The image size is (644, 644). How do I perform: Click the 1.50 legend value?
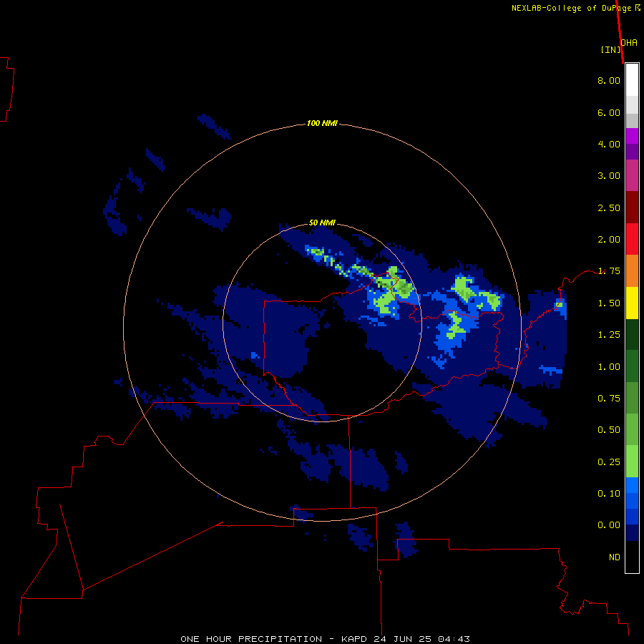(x=609, y=303)
